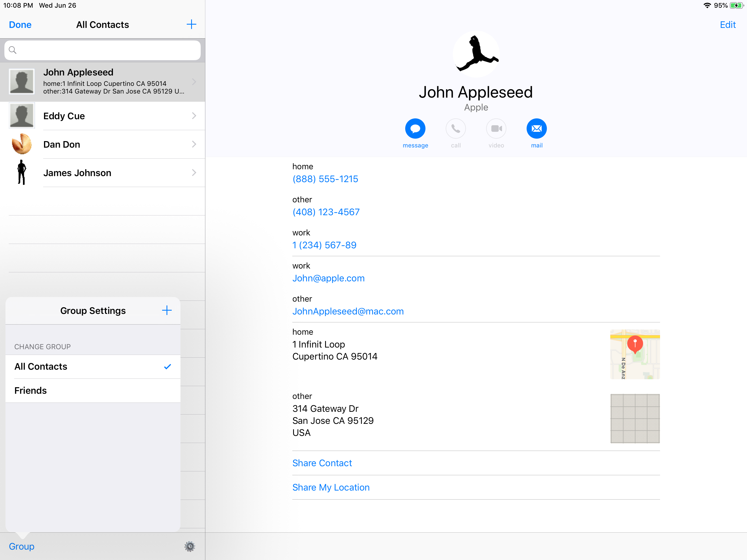Tap James Johnson's silhouette avatar
Image resolution: width=747 pixels, height=560 pixels.
point(22,172)
